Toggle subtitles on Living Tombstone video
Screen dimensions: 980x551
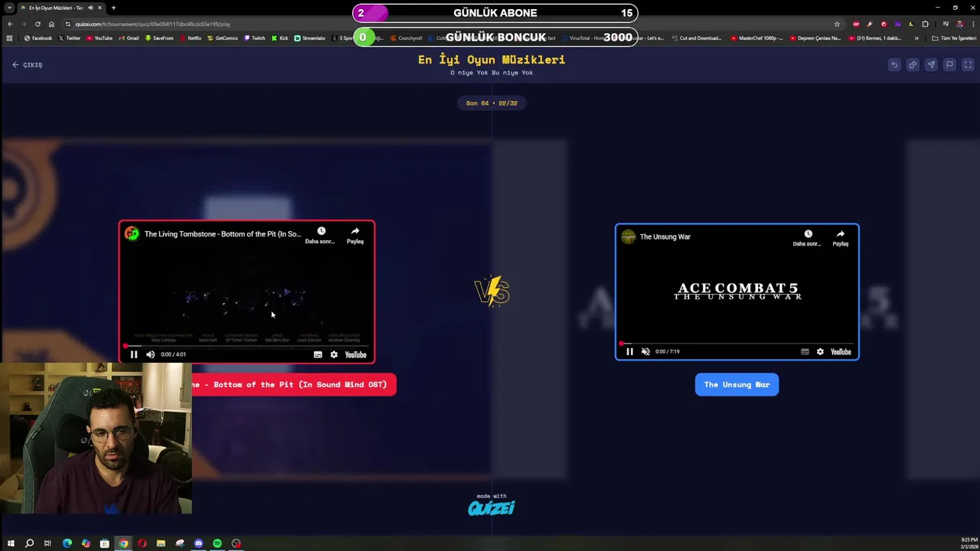coord(318,354)
